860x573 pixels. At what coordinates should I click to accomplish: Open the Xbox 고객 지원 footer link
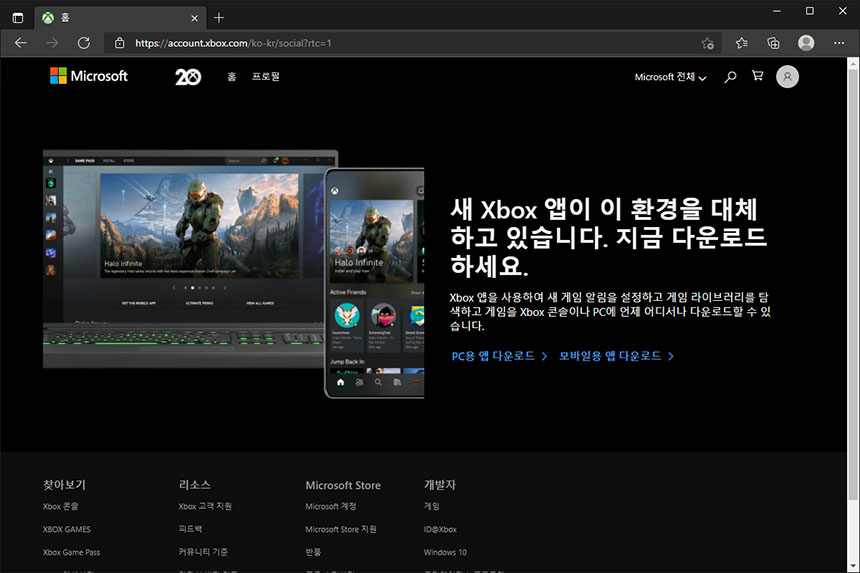click(x=205, y=506)
